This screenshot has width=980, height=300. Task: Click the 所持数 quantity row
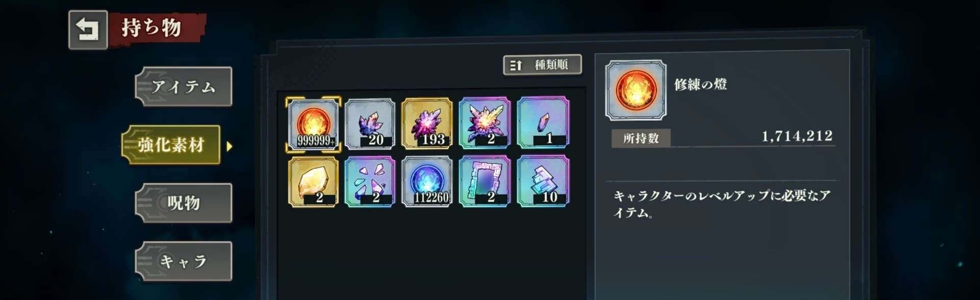(x=723, y=137)
